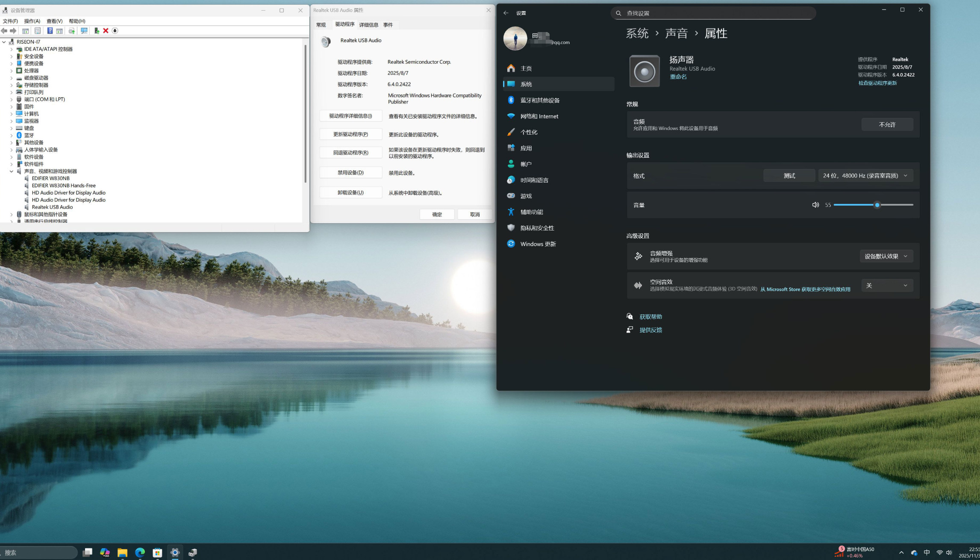The height and width of the screenshot is (560, 980).
Task: Click the red X Uninstall device toolbar icon
Action: [x=106, y=30]
